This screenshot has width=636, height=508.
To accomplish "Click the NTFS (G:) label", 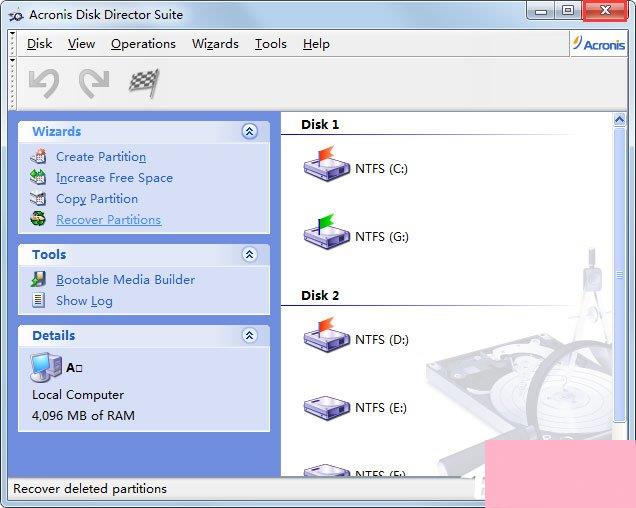I will (382, 236).
